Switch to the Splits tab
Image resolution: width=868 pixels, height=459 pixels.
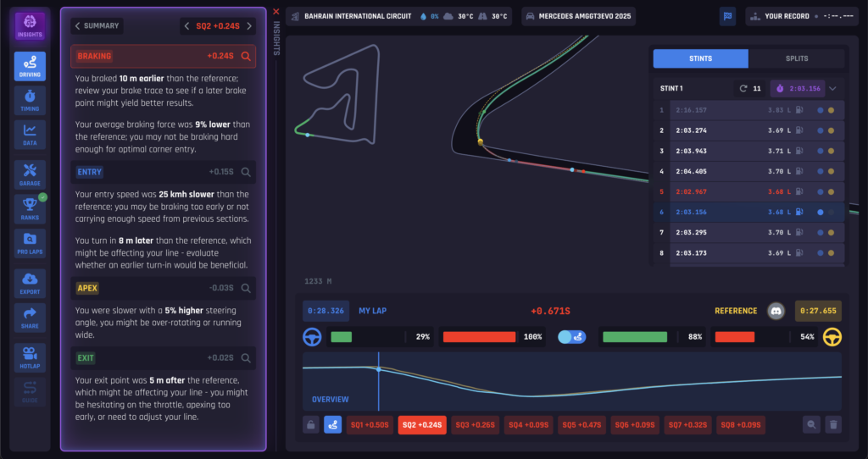tap(797, 58)
